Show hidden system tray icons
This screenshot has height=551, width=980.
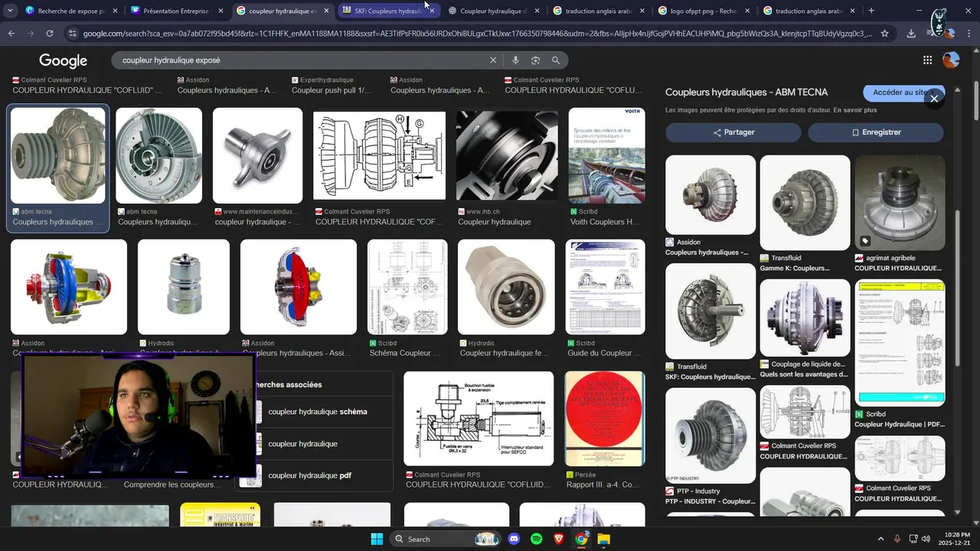point(880,539)
